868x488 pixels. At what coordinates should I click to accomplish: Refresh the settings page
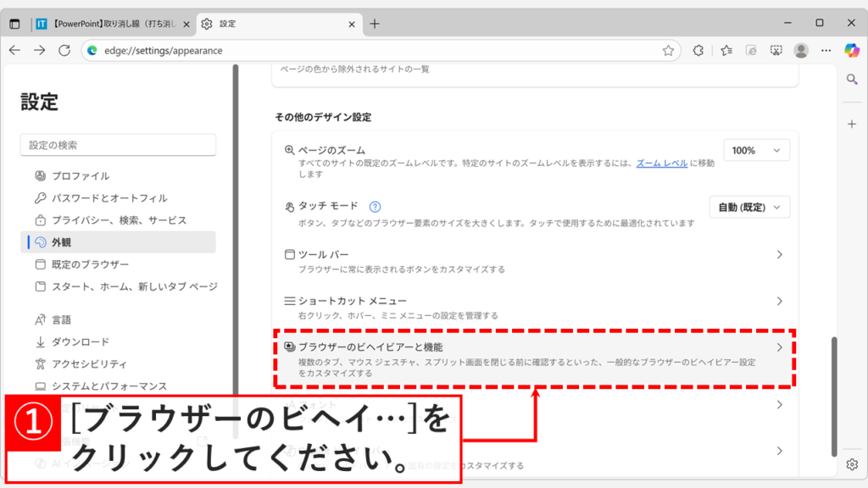click(63, 50)
